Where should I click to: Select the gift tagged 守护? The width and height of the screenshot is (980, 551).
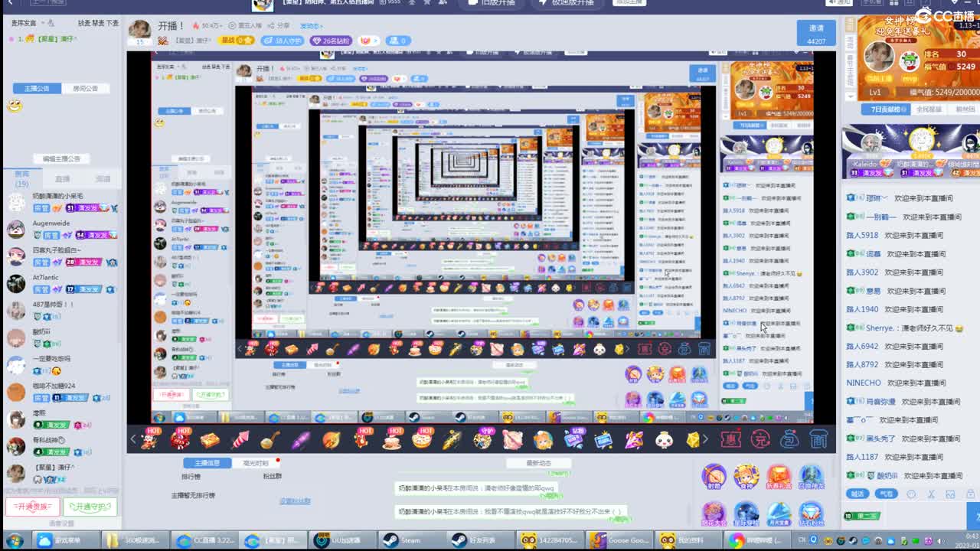[x=483, y=439]
